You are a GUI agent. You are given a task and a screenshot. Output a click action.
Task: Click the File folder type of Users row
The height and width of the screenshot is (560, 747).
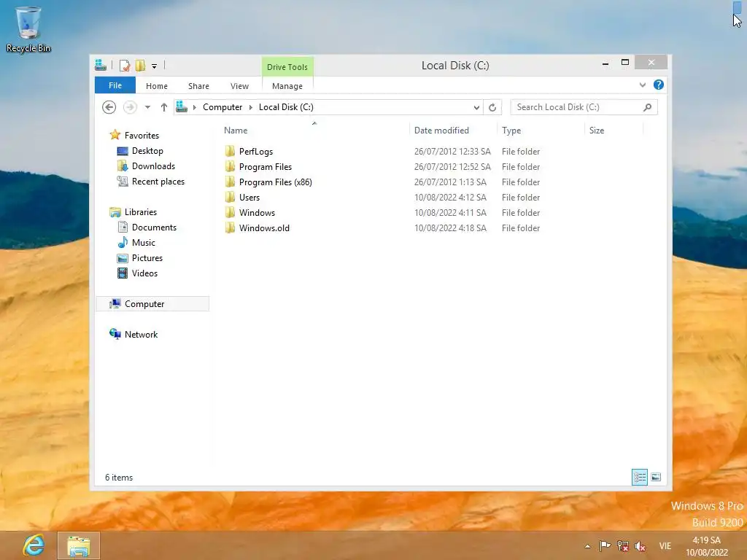point(521,197)
